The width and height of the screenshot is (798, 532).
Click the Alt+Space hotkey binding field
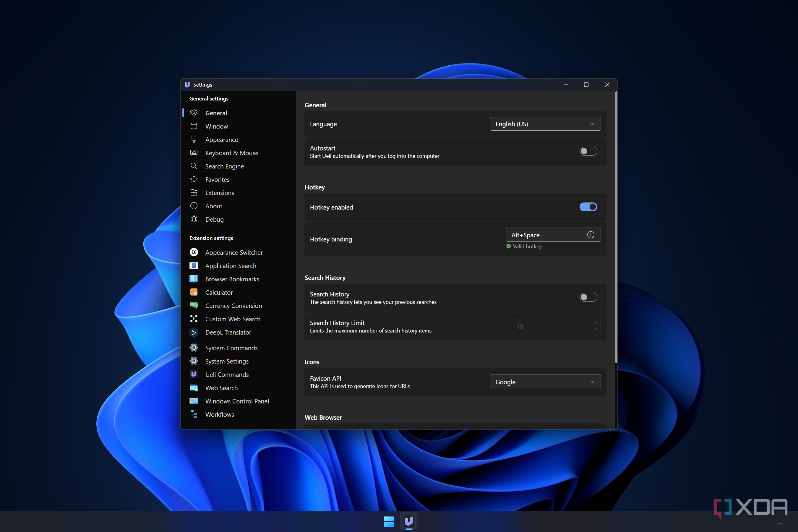pos(553,235)
